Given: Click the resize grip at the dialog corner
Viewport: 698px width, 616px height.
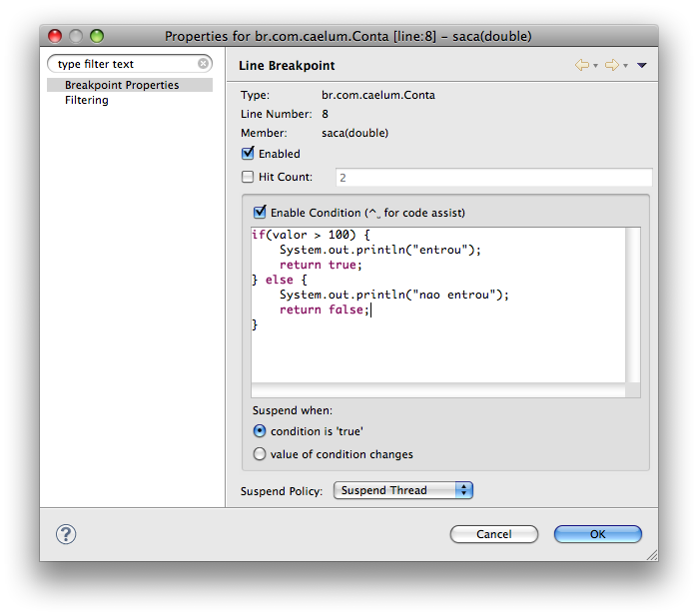Looking at the screenshot, I should (652, 554).
